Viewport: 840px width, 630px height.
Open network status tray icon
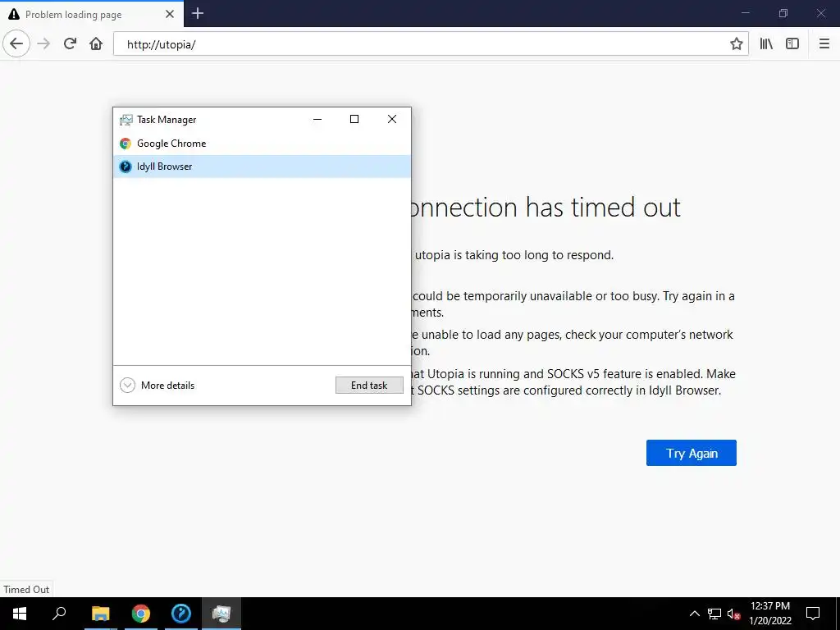[714, 614]
